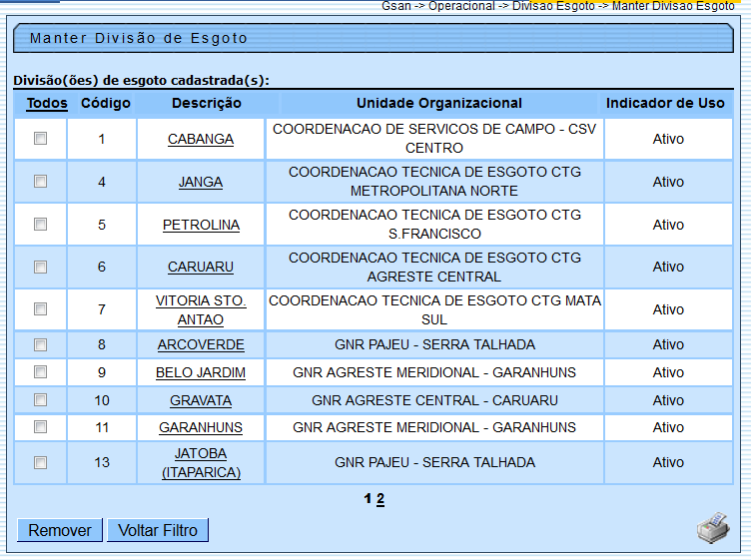Click 'COORDENACAO DE SERVICOS DE CAMPO - CSV CENTRO'
Image resolution: width=751 pixels, height=560 pixels.
pyautogui.click(x=434, y=139)
